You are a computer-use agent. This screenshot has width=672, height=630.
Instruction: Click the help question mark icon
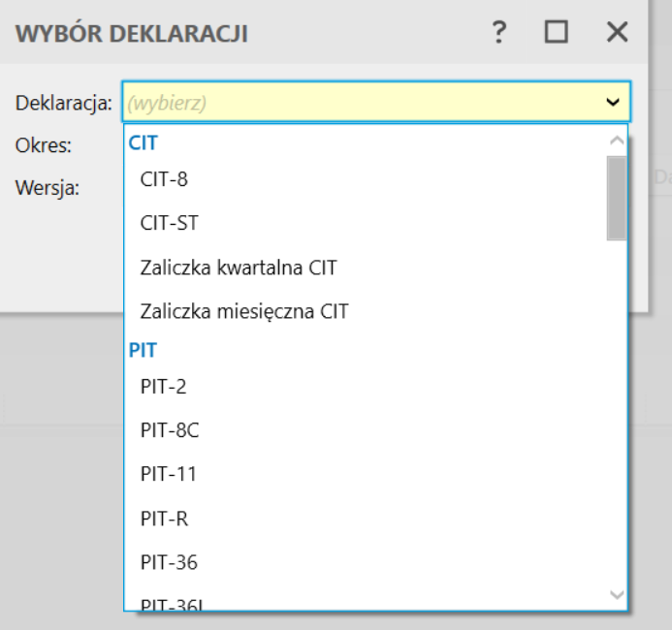point(499,33)
